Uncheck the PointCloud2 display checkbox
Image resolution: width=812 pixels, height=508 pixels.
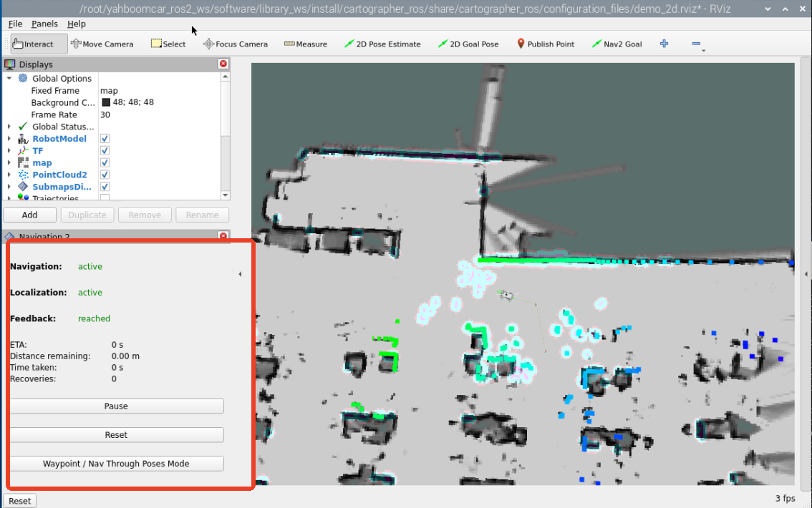tap(105, 175)
